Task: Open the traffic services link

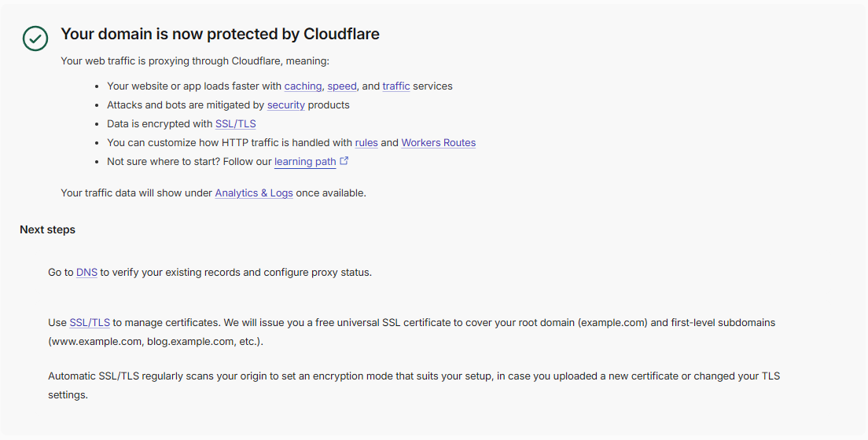Action: point(395,86)
